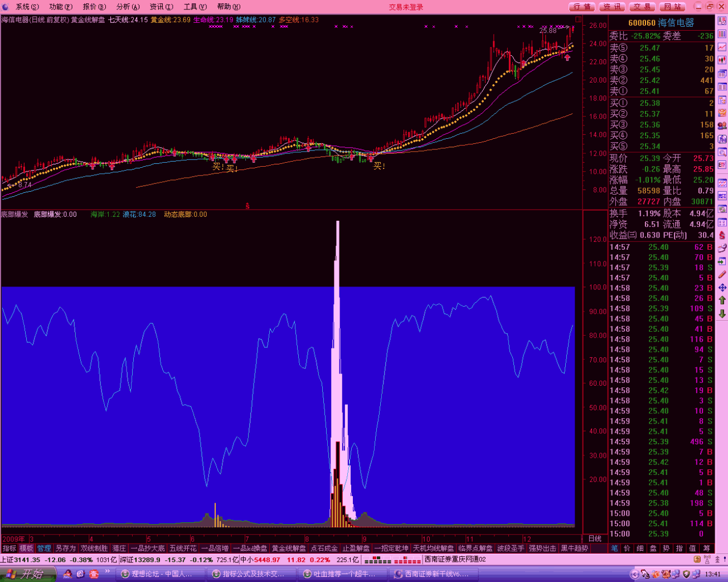Switch to the 模板 tab at bottom left
The width and height of the screenshot is (728, 582).
point(26,549)
